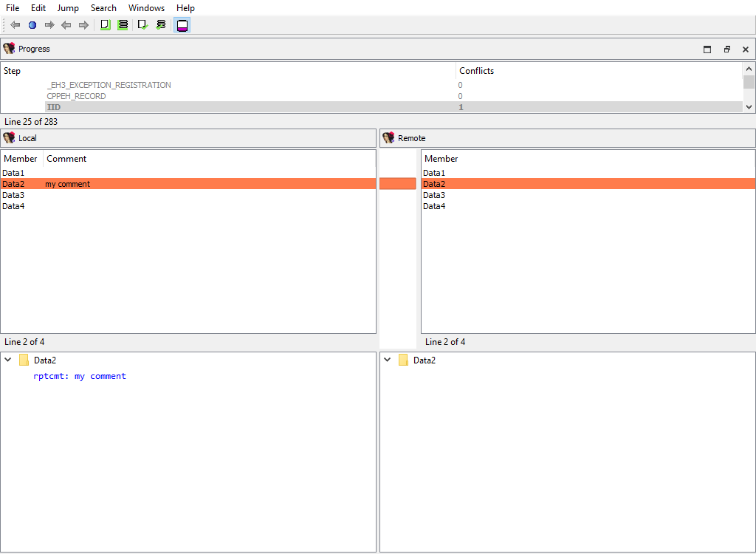Click the first left arrow toolbar icon
Image resolution: width=756 pixels, height=554 pixels.
[15, 25]
